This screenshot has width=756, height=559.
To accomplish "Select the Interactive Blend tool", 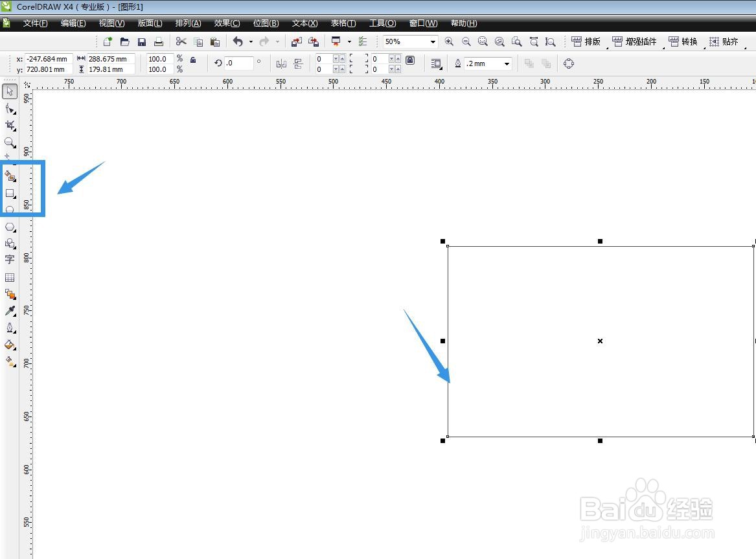I will coord(10,294).
